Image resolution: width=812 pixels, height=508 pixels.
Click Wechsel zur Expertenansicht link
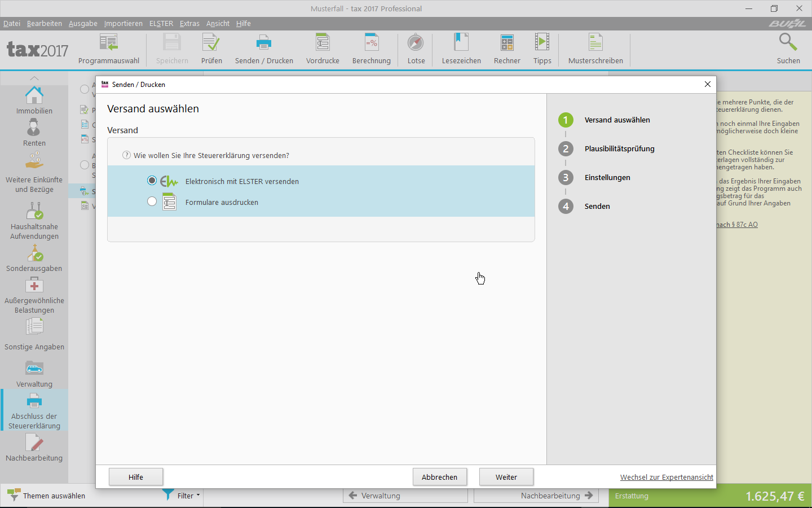coord(667,478)
